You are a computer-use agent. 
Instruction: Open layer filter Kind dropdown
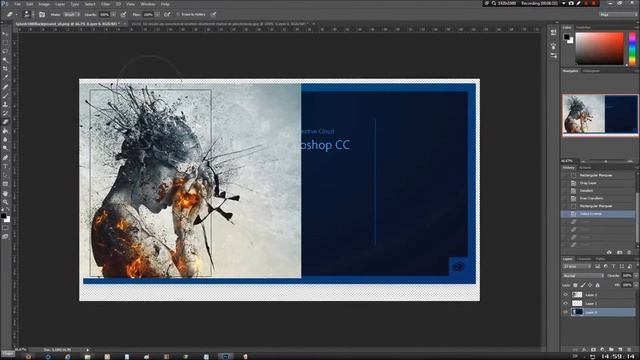[577, 267]
